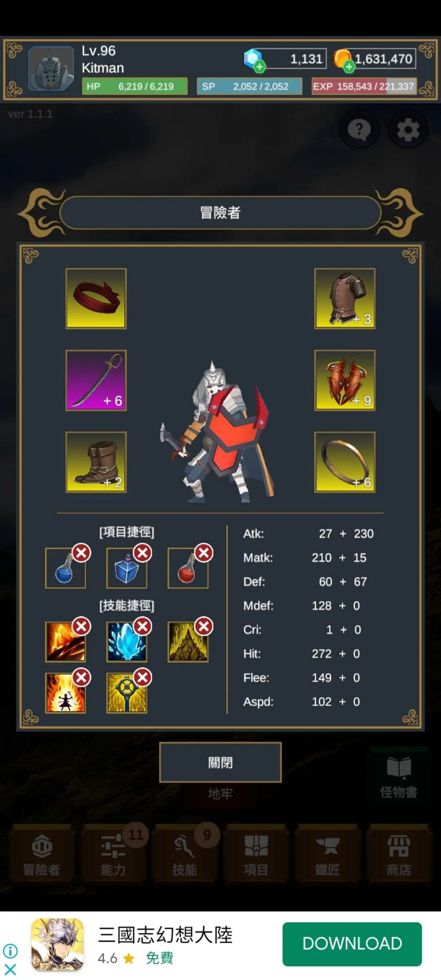
Task: Remove the red potion item shortcut
Action: (204, 553)
